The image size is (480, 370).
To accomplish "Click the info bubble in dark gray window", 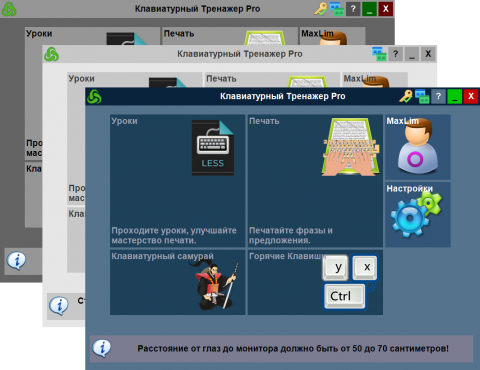I will click(x=16, y=260).
